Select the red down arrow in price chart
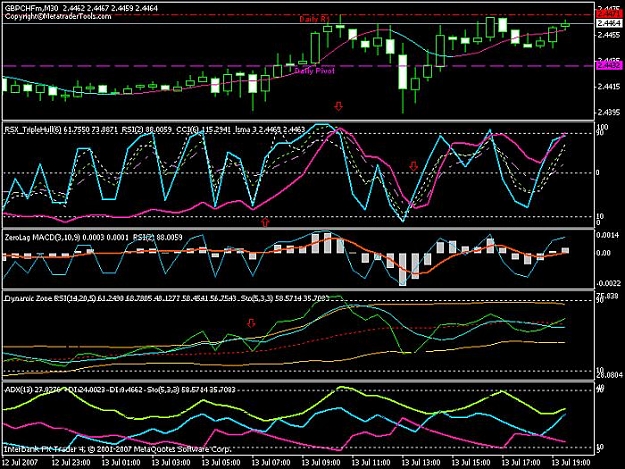This screenshot has width=625, height=469. 338,106
